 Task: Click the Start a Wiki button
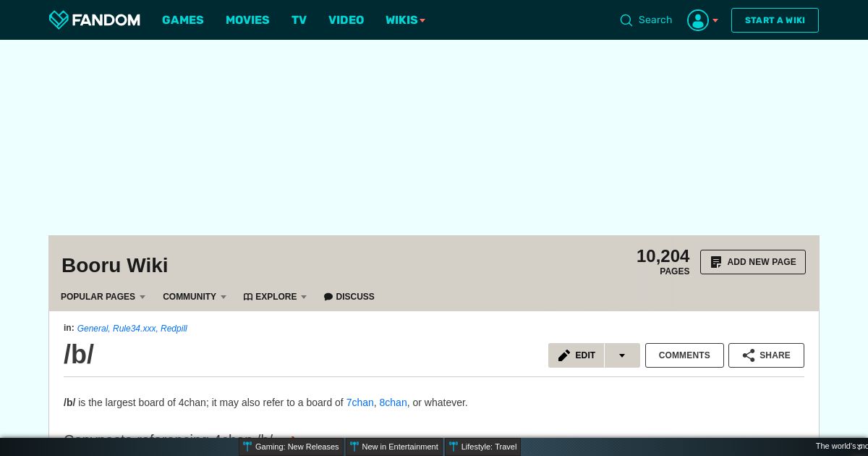pos(775,20)
